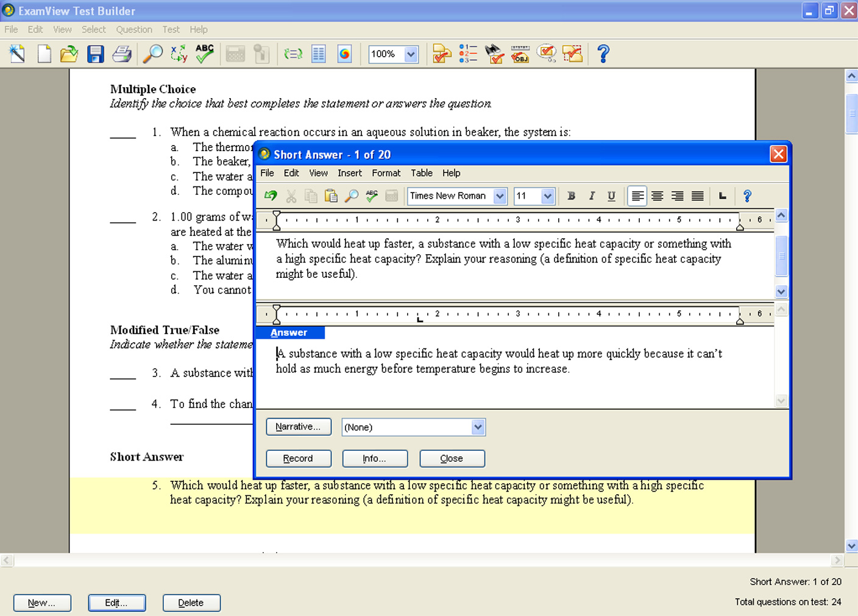Print the test using the printer icon

[122, 54]
